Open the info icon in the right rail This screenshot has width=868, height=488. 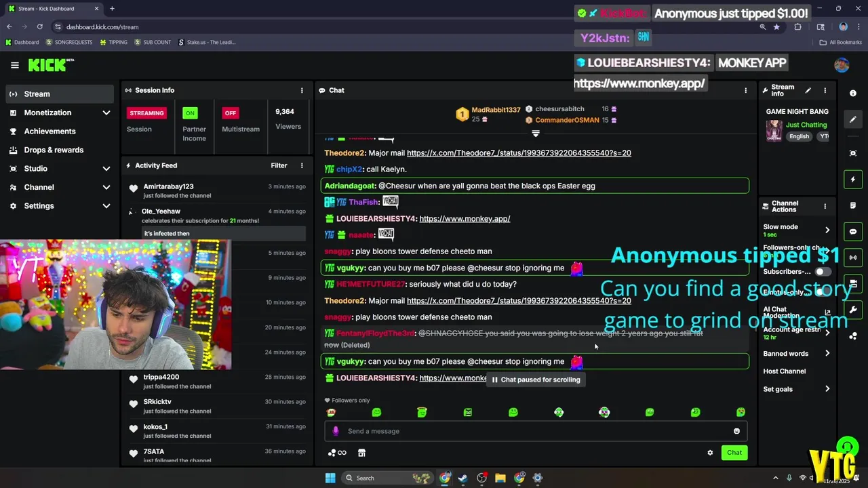(853, 94)
